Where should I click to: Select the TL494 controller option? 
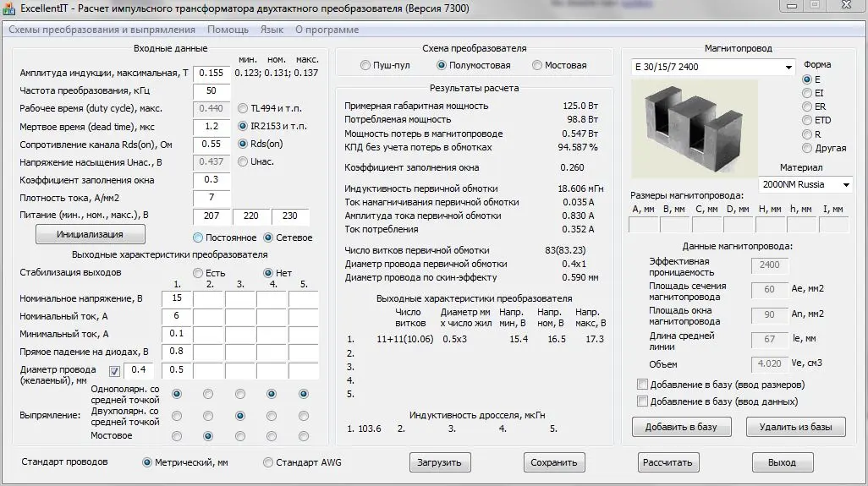(244, 108)
